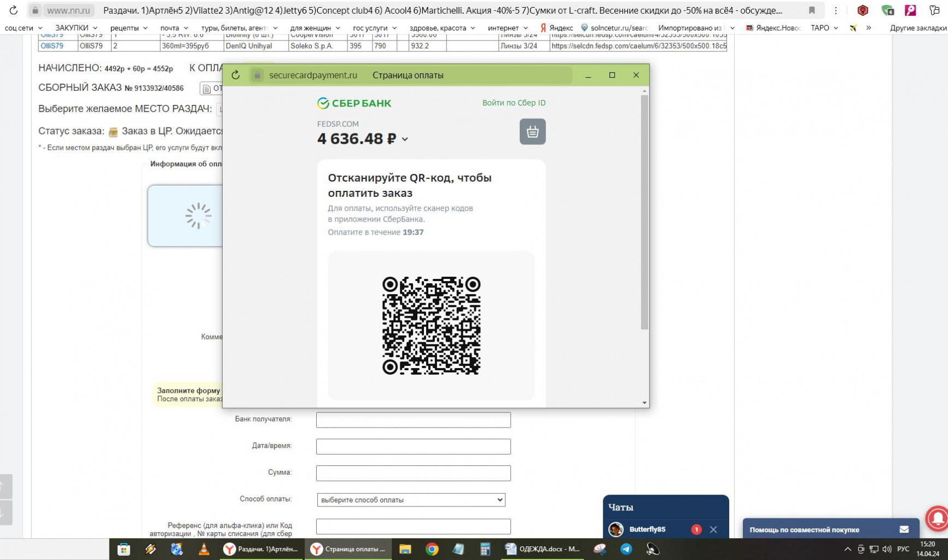
Task: Click the Банк получателя input field
Action: point(413,419)
